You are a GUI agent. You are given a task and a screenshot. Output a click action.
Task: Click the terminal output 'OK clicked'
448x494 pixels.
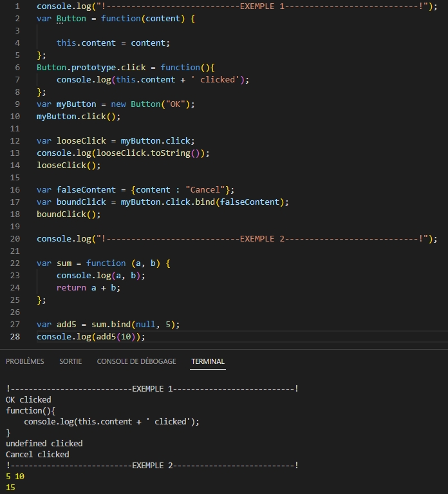[28, 400]
